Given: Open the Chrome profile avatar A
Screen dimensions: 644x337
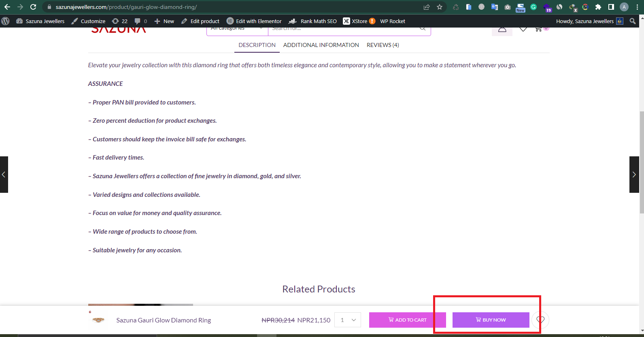Looking at the screenshot, I should click(624, 7).
